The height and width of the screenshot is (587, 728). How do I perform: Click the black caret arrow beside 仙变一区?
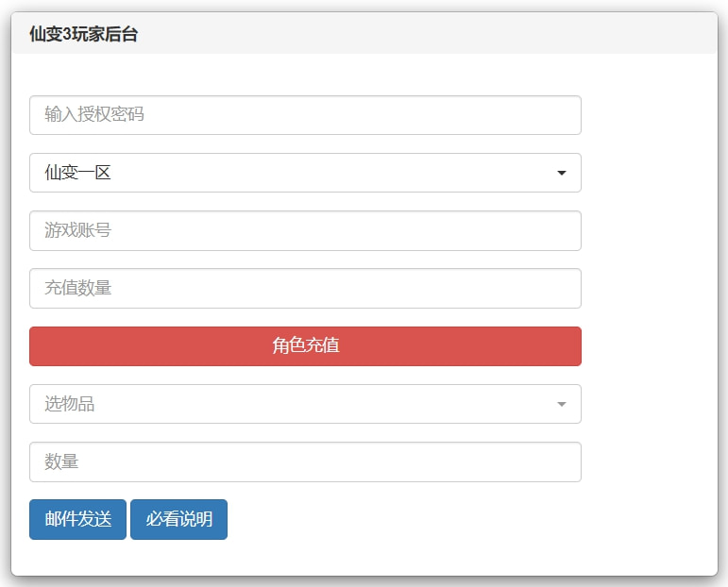562,174
